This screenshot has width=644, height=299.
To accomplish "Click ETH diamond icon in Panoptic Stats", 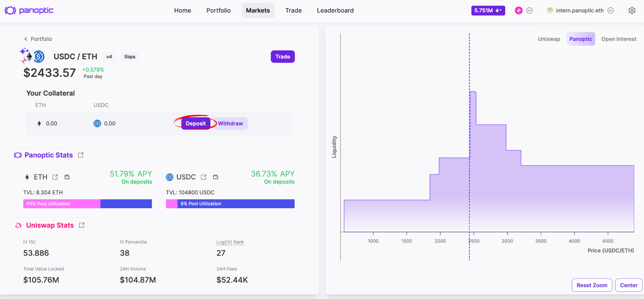I will tap(27, 177).
